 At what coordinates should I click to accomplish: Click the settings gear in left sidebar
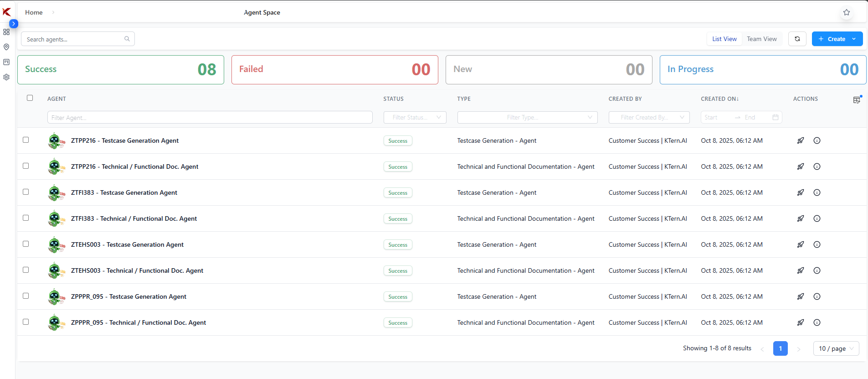(6, 77)
